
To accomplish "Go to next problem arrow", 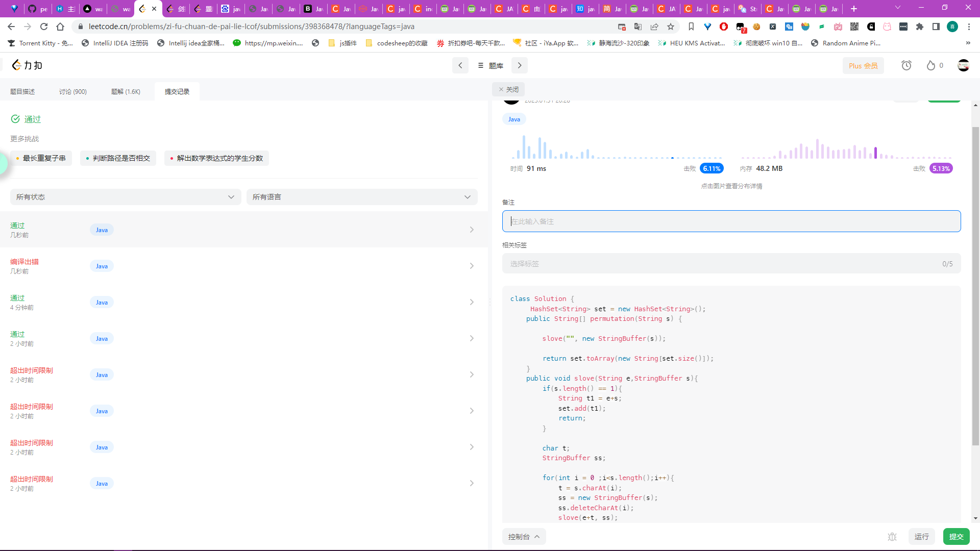I will pyautogui.click(x=520, y=65).
